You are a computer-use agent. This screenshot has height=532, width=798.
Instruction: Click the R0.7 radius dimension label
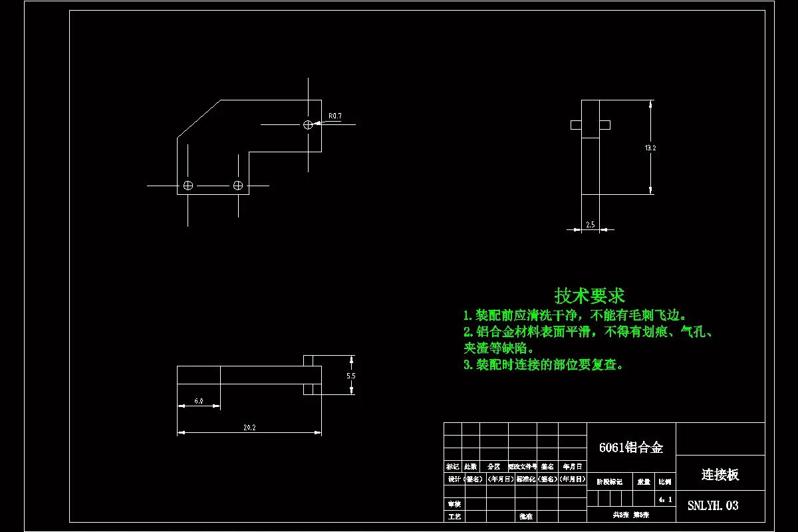pyautogui.click(x=334, y=116)
